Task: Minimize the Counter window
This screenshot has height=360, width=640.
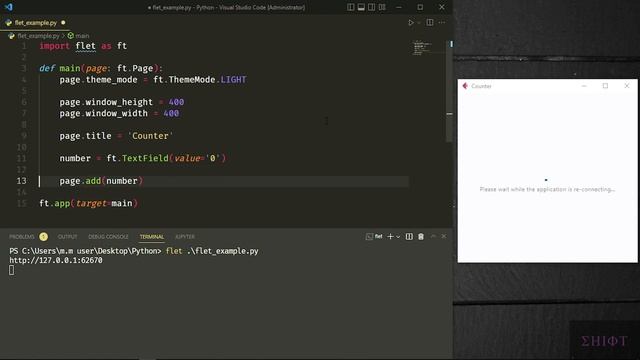Action: click(584, 86)
